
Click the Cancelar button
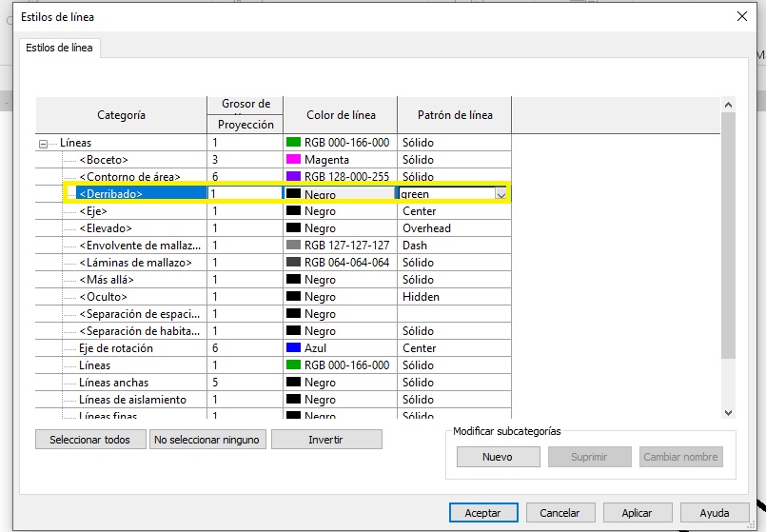[x=560, y=513]
